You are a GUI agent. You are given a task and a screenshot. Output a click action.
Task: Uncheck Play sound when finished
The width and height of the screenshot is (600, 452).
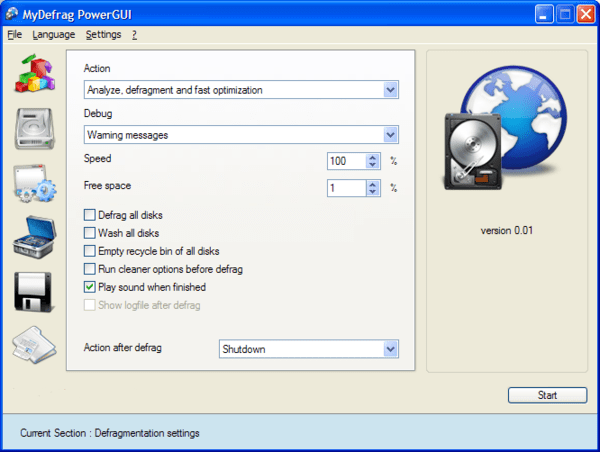(90, 287)
